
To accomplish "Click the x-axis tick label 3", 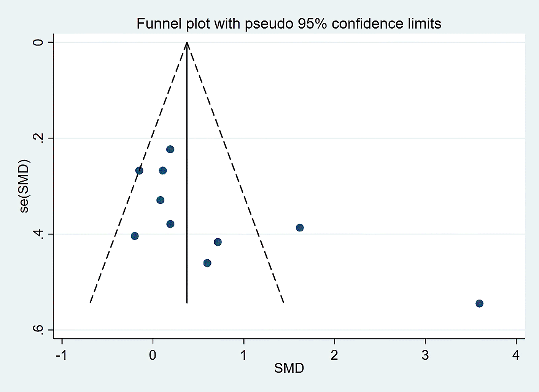I will tap(425, 355).
